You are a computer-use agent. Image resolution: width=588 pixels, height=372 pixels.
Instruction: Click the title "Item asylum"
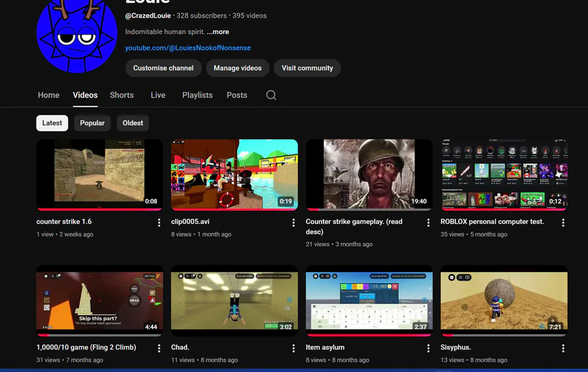325,348
